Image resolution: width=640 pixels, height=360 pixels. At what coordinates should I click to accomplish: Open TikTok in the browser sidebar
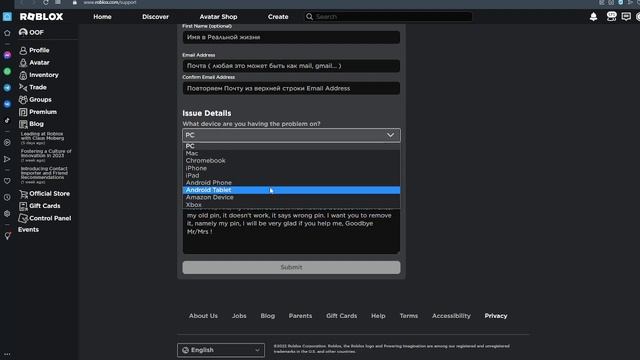tap(7, 120)
